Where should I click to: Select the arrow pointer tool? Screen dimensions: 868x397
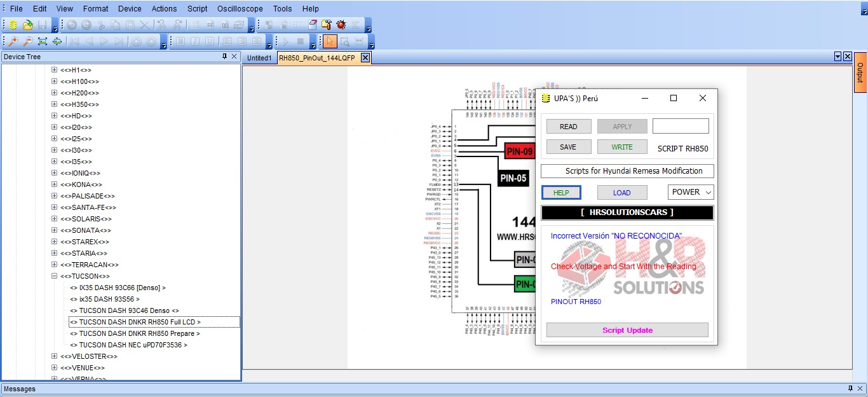(x=330, y=41)
